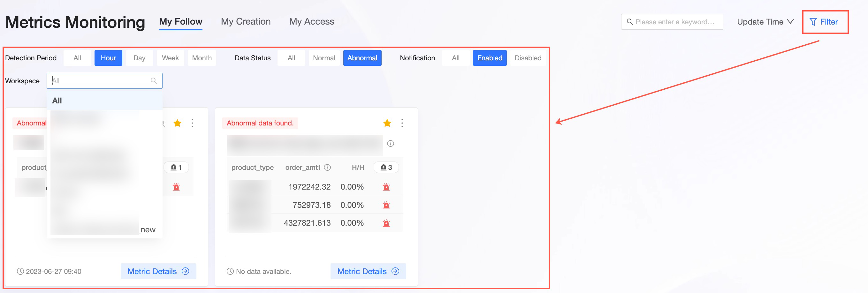Select All under Detection Period
868x293 pixels.
pyautogui.click(x=77, y=58)
